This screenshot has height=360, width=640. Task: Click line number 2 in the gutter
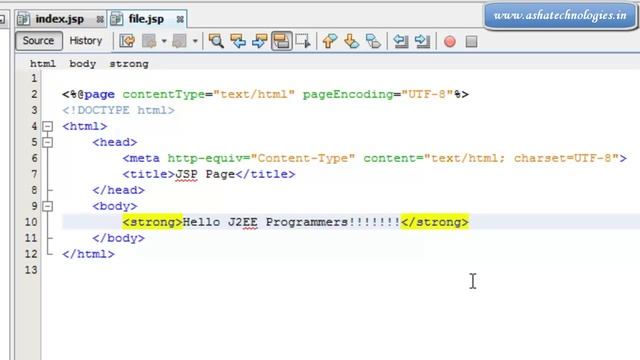tap(34, 94)
